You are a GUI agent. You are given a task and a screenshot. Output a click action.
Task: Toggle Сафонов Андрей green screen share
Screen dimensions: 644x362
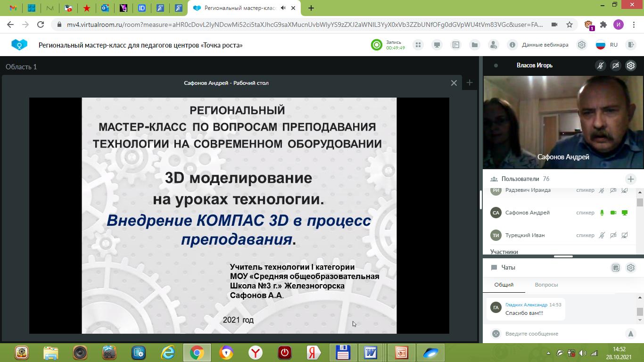(625, 213)
